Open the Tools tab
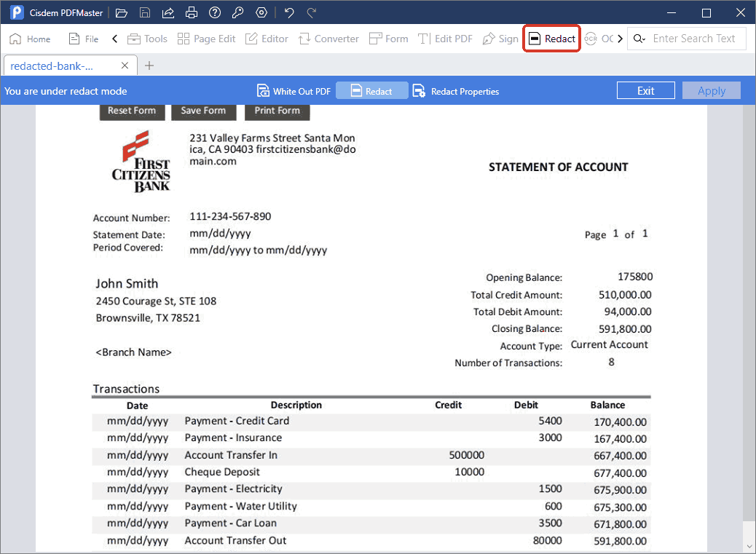The image size is (756, 554). [148, 39]
